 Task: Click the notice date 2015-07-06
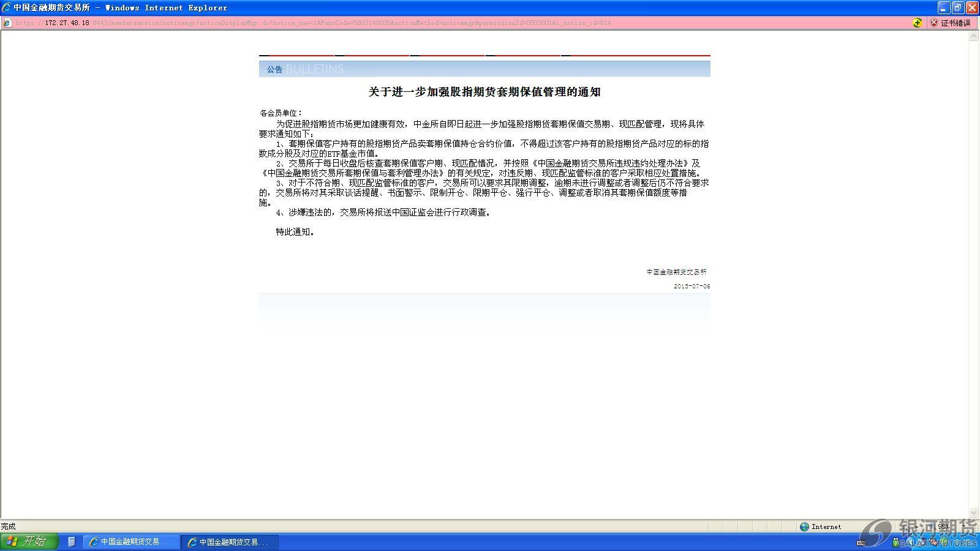tap(692, 286)
